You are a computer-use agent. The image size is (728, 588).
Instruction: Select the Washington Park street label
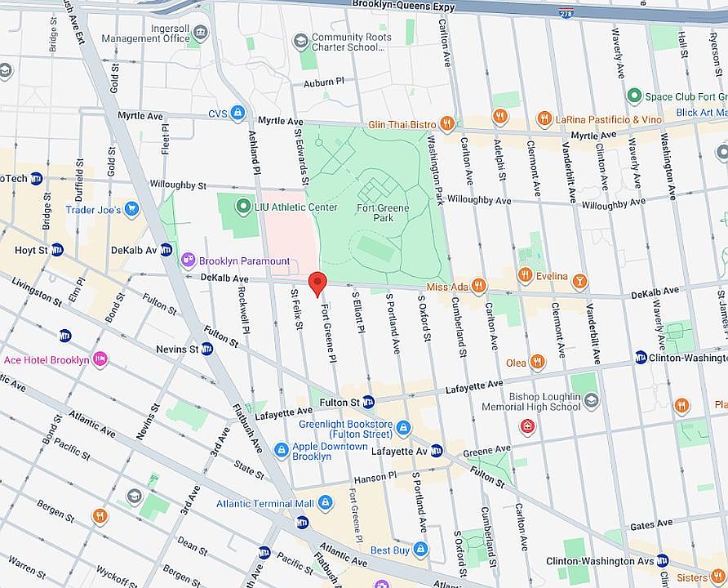(x=436, y=170)
